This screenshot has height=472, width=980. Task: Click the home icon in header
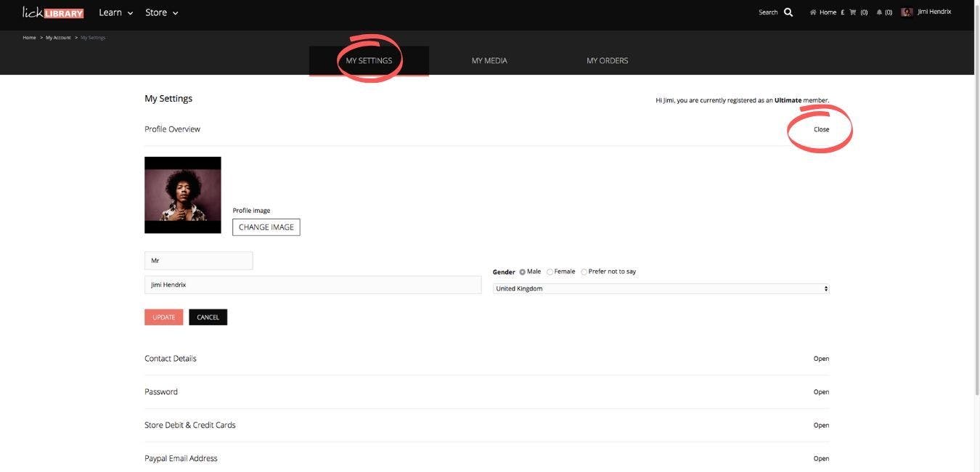813,12
